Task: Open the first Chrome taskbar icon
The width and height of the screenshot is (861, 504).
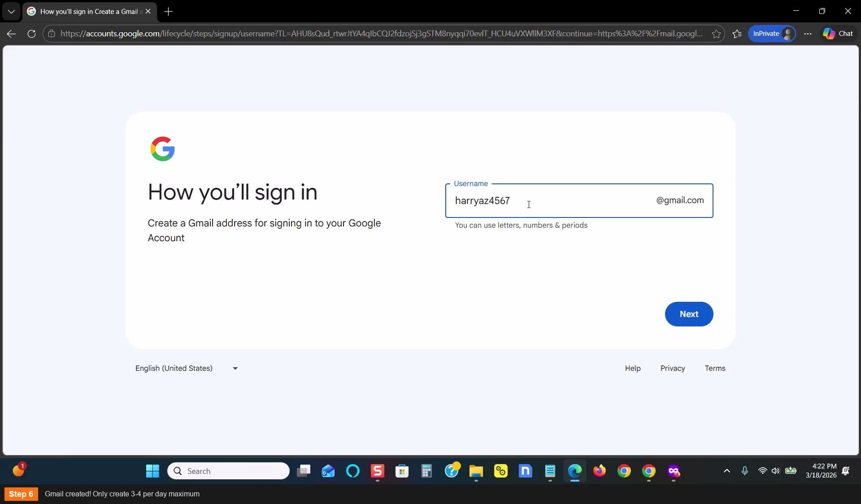Action: coord(624,471)
